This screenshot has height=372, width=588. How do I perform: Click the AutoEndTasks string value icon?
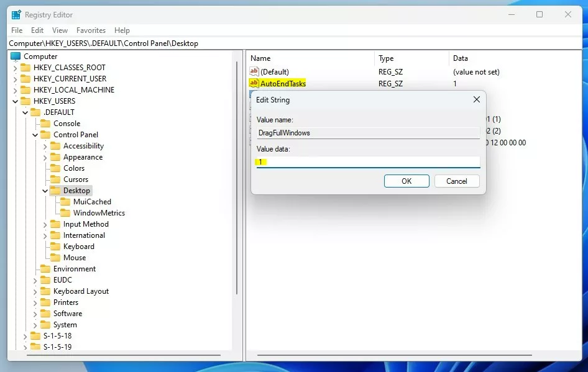(x=254, y=83)
